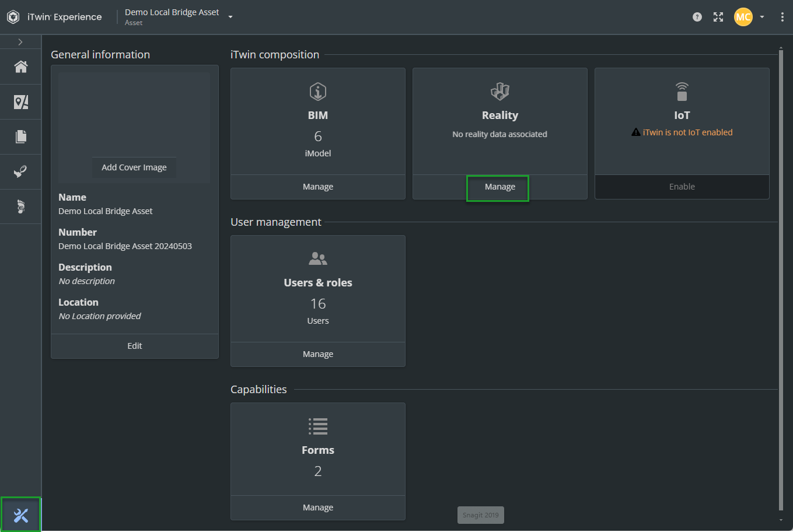Expand the left sidebar with the chevron
The height and width of the screenshot is (532, 793).
coord(20,42)
